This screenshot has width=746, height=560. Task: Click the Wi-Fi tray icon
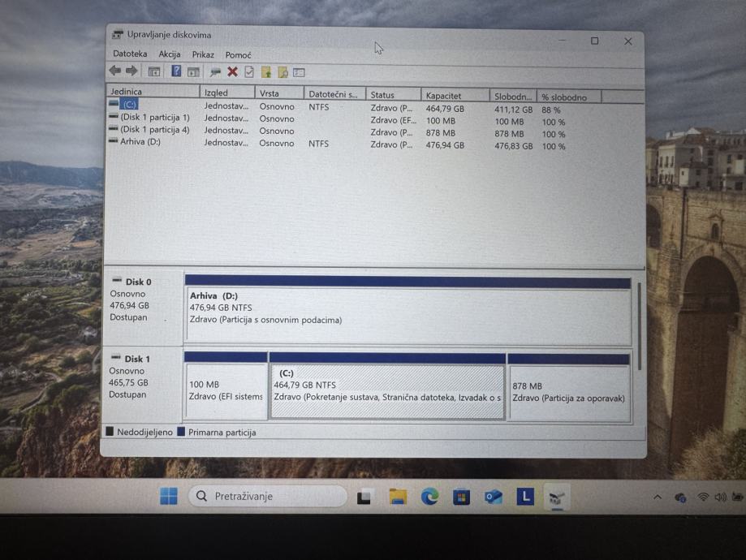(703, 497)
